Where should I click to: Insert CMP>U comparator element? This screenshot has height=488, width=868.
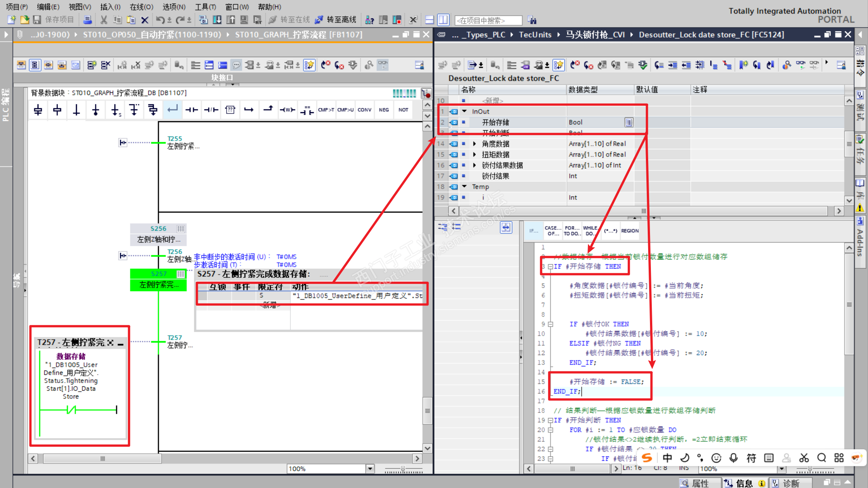point(346,109)
